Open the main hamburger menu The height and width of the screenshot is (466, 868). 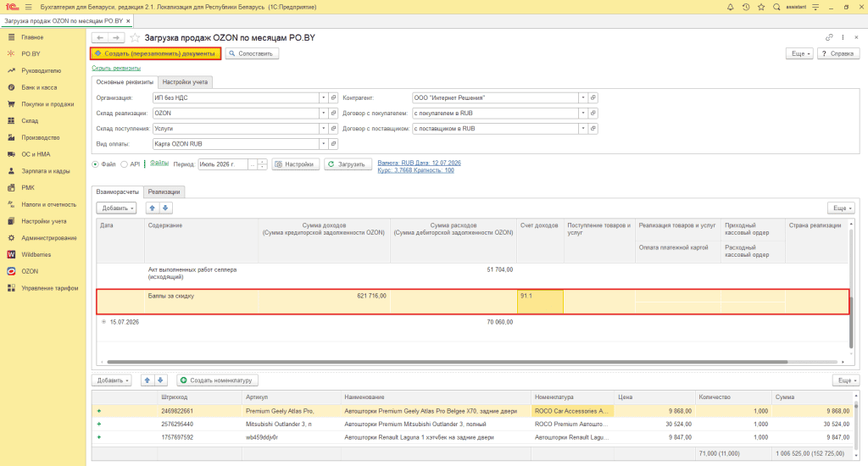(x=28, y=7)
